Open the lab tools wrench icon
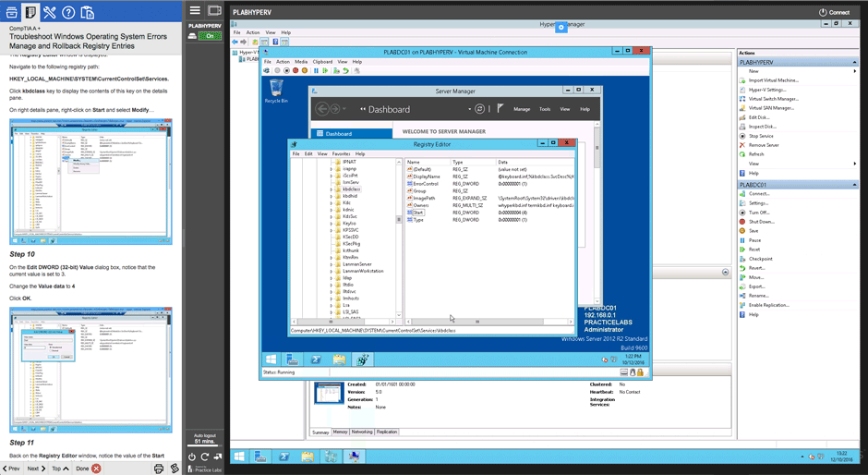The height and width of the screenshot is (475, 868). (x=49, y=12)
